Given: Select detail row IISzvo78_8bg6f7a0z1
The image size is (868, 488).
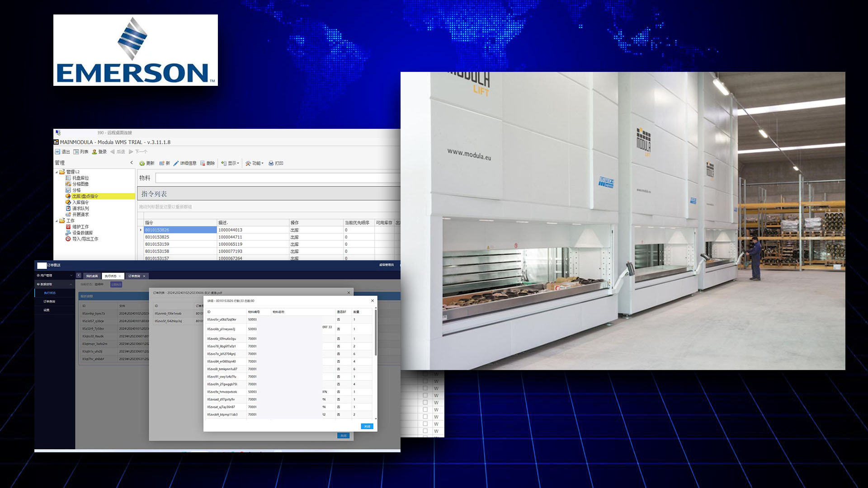Looking at the screenshot, I should point(289,347).
